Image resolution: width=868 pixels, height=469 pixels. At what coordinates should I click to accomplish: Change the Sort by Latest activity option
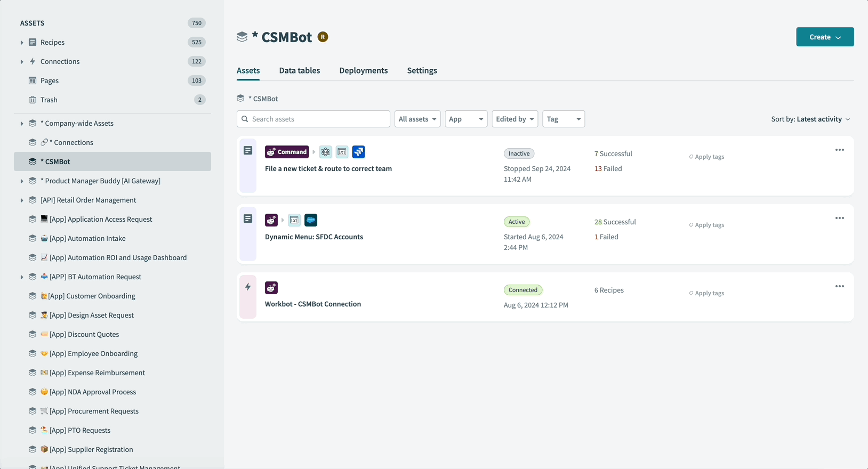pyautogui.click(x=810, y=119)
